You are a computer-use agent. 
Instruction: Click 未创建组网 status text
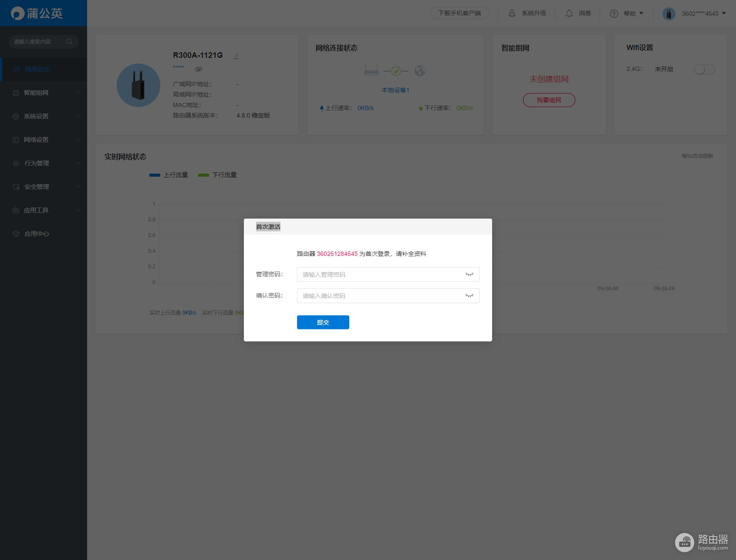point(549,79)
